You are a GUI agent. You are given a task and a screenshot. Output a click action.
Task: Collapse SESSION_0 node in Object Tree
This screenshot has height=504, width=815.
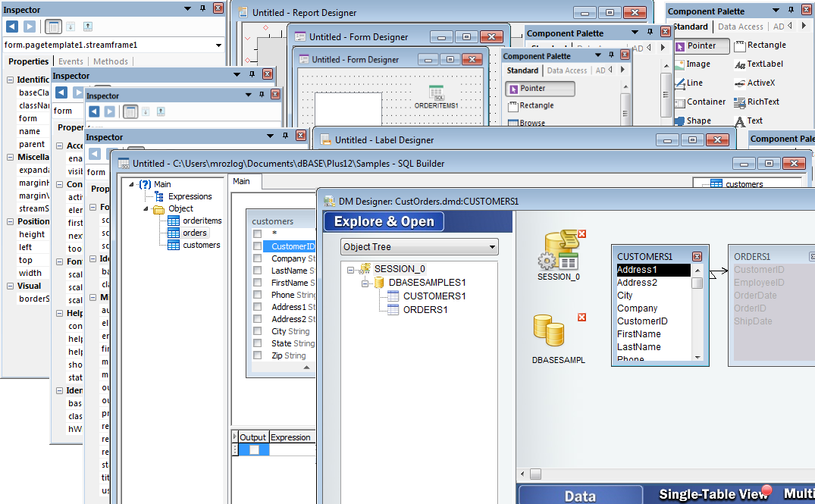click(x=351, y=270)
